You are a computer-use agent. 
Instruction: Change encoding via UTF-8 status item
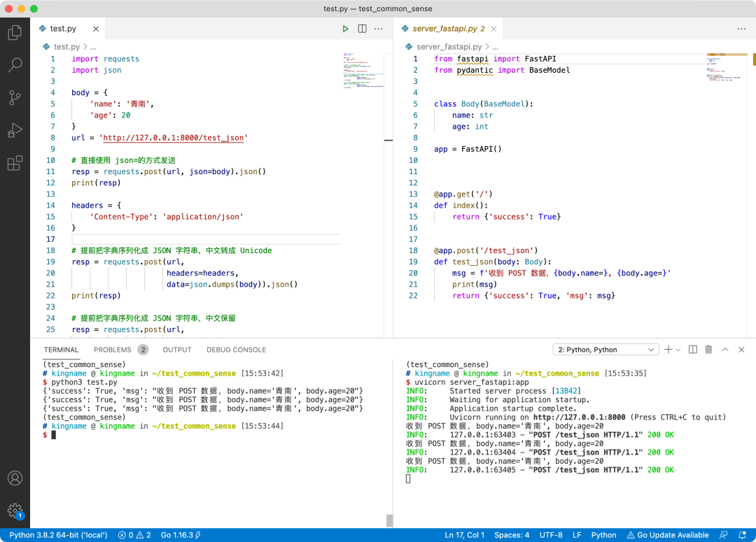(551, 535)
